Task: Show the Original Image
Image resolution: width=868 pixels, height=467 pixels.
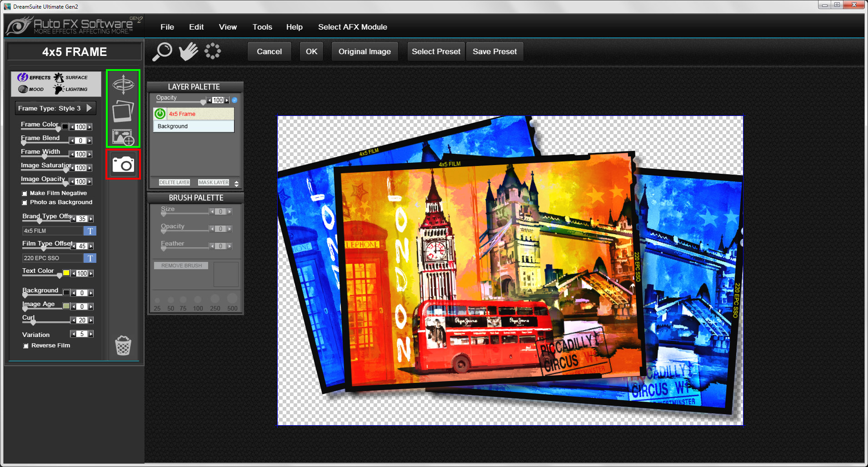Action: click(x=364, y=51)
